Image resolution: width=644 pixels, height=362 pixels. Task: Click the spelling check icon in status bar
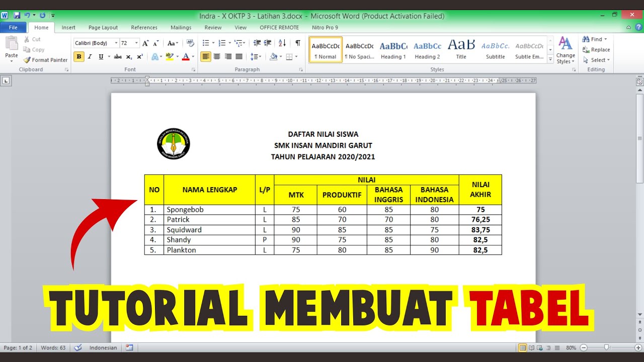(x=78, y=347)
